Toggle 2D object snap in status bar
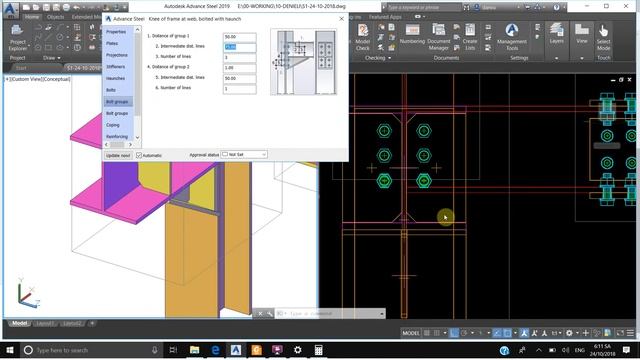This screenshot has height=360, width=640. click(x=507, y=333)
